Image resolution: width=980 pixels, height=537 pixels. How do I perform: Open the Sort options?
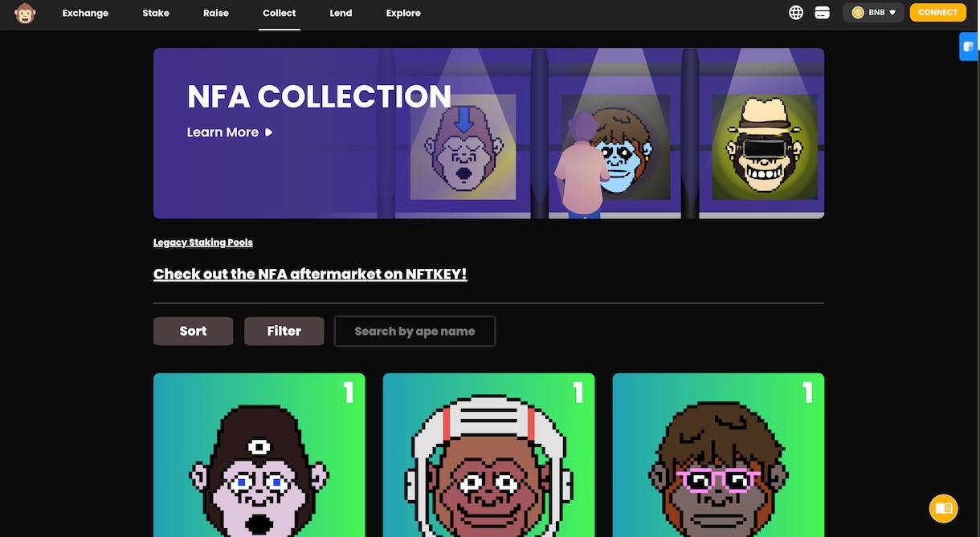coord(194,331)
